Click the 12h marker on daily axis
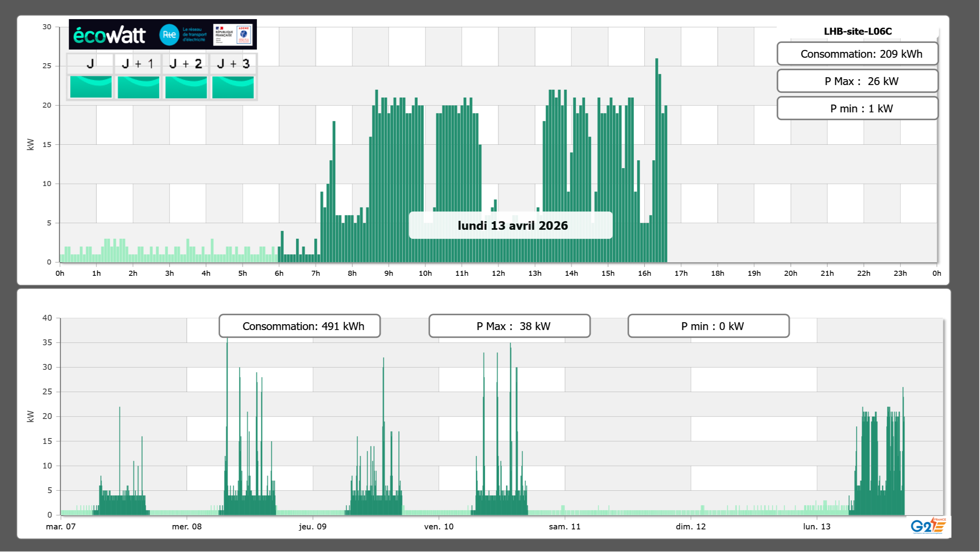The image size is (980, 552). 498,273
